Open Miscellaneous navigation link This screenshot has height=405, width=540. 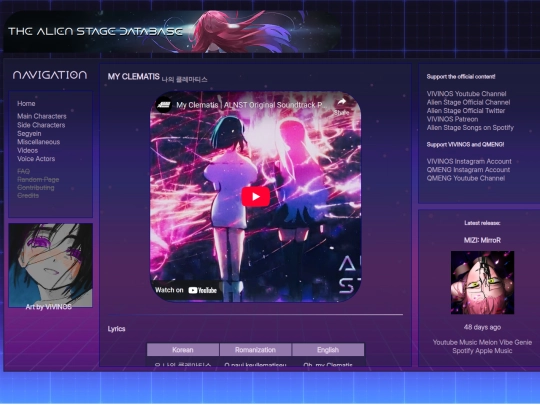point(39,142)
